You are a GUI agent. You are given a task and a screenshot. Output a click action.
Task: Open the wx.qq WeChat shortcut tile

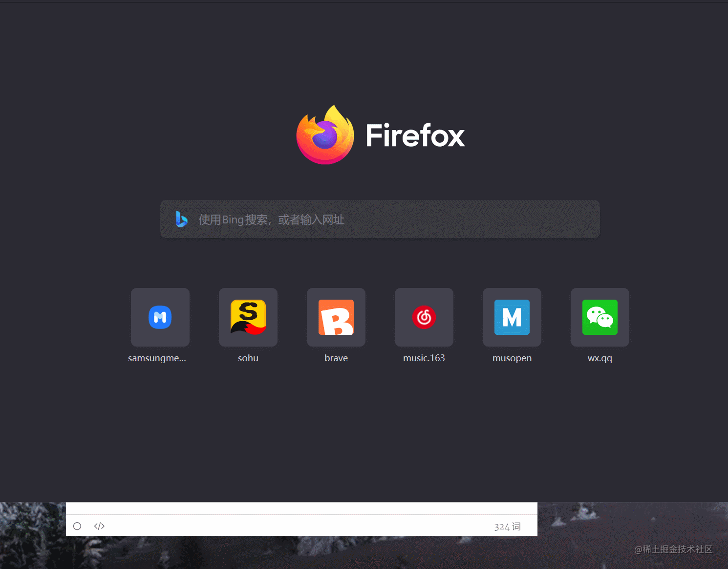[x=600, y=317]
